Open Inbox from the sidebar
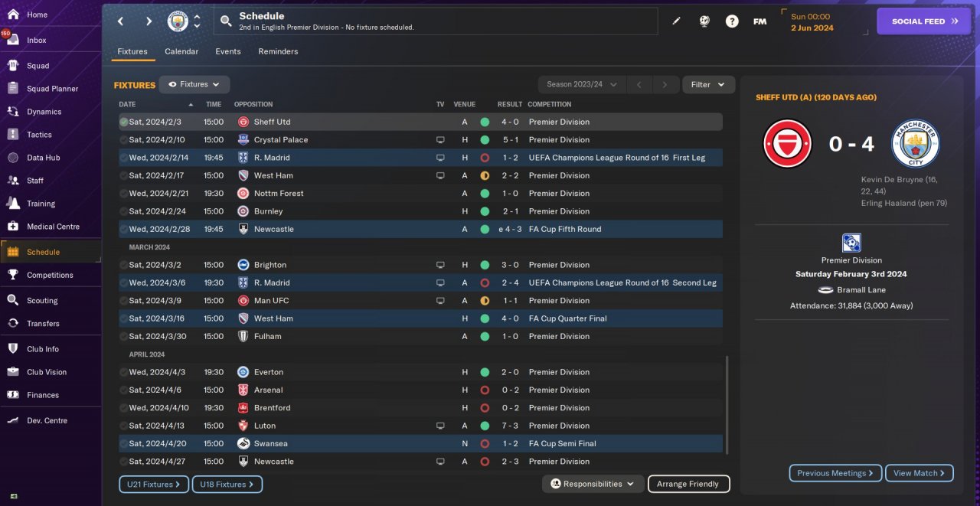Viewport: 980px width, 506px height. pos(37,40)
